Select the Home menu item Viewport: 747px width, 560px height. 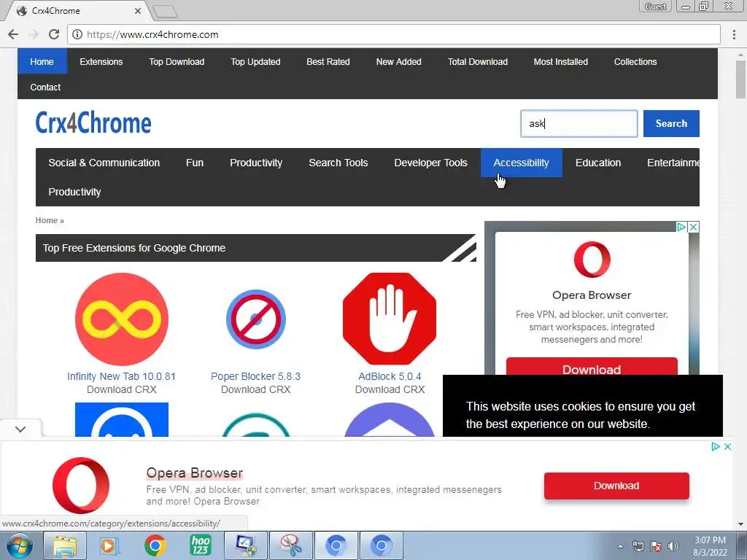(42, 61)
